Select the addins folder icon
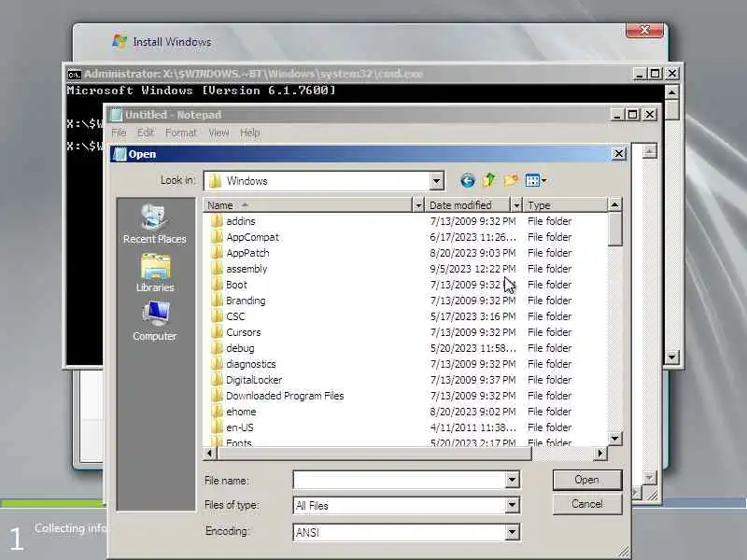This screenshot has width=747, height=560. point(217,221)
